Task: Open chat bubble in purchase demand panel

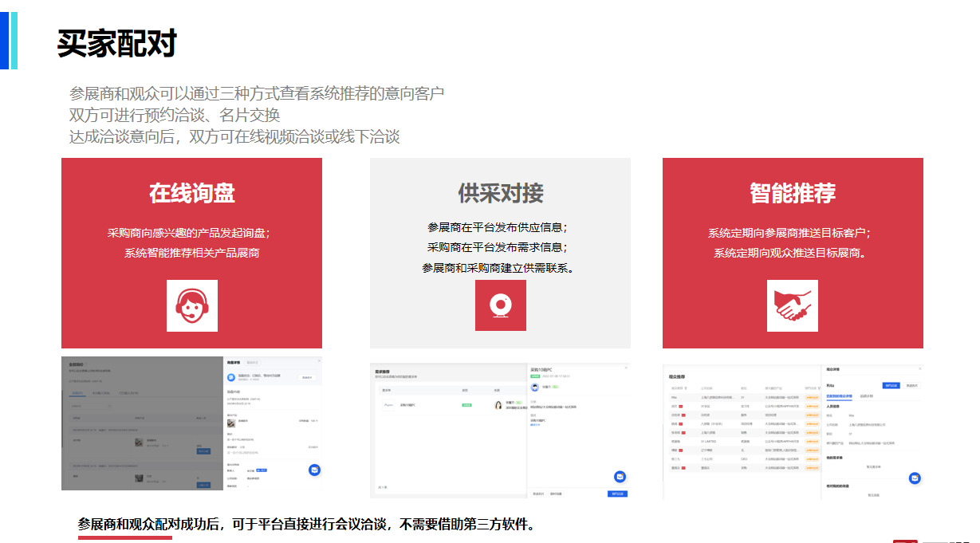Action: tap(620, 476)
